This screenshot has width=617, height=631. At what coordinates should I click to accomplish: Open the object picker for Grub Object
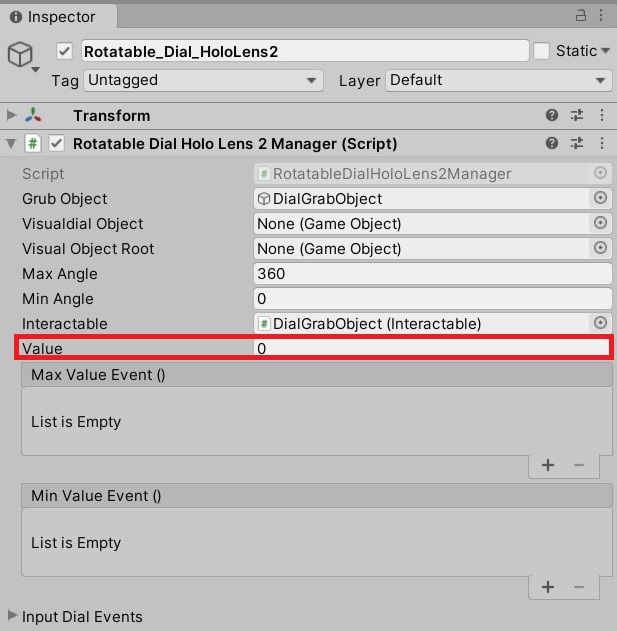pos(600,198)
